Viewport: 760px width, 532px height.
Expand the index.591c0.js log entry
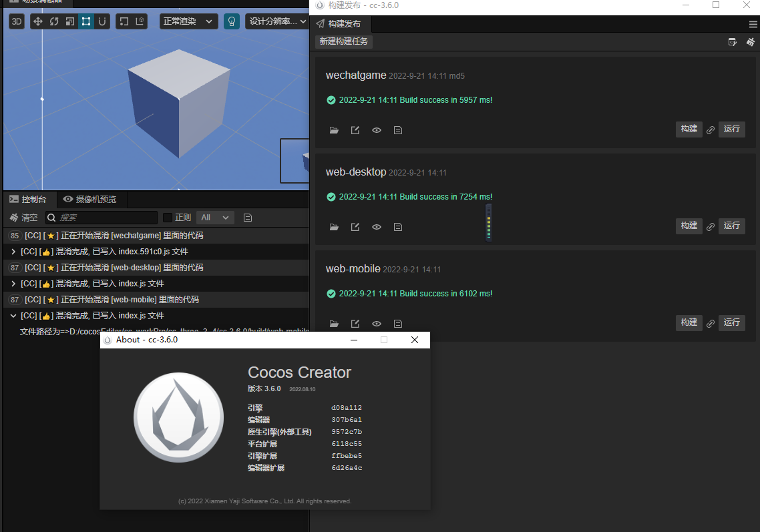(x=13, y=252)
